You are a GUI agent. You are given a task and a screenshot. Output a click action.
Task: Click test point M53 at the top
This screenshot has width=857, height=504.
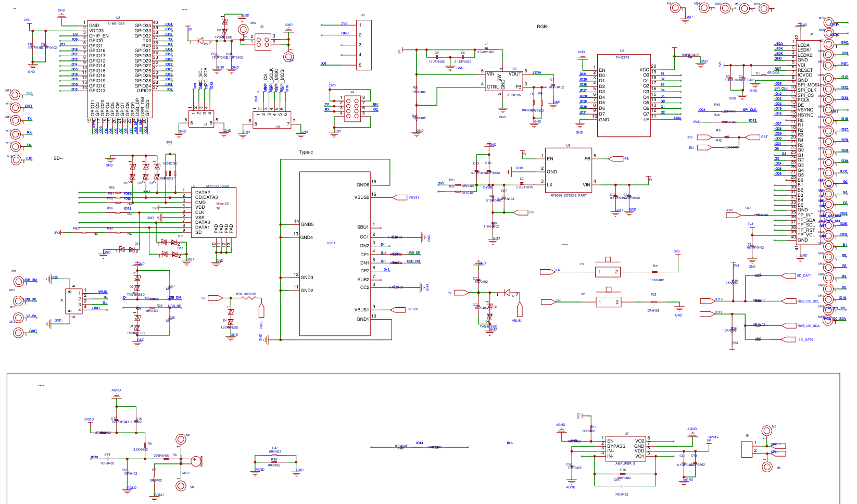764,9
